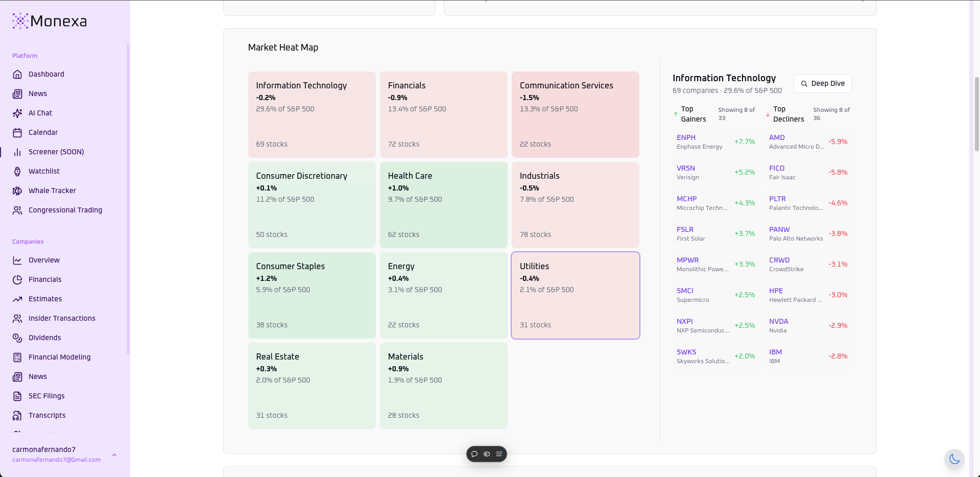980x477 pixels.
Task: Select the Industrials sector tile
Action: point(576,205)
